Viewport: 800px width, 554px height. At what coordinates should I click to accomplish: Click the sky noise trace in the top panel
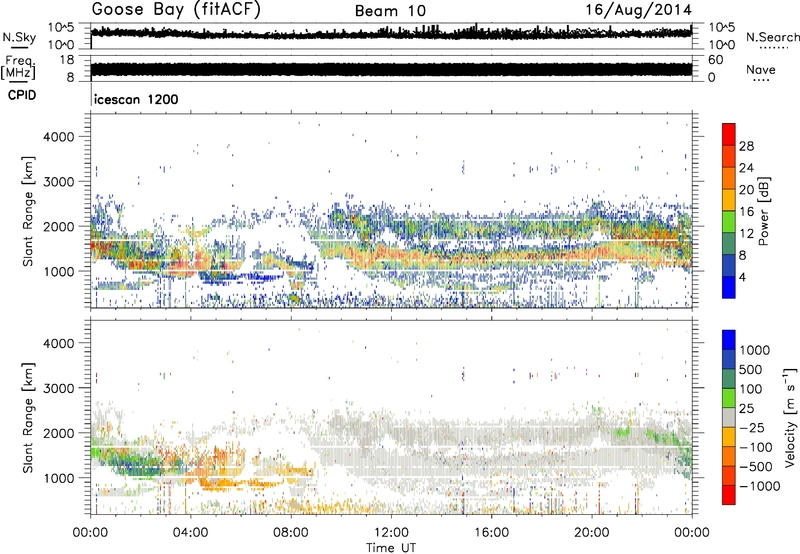click(391, 33)
